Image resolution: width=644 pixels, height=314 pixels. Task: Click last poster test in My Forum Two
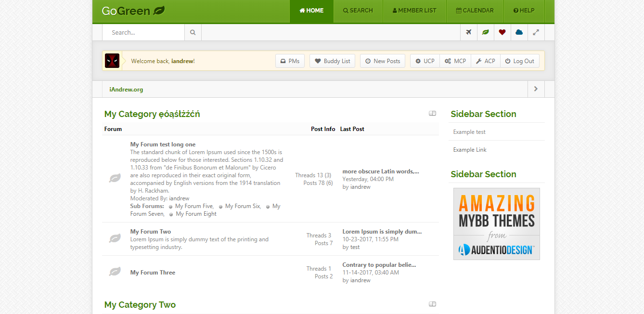point(355,247)
